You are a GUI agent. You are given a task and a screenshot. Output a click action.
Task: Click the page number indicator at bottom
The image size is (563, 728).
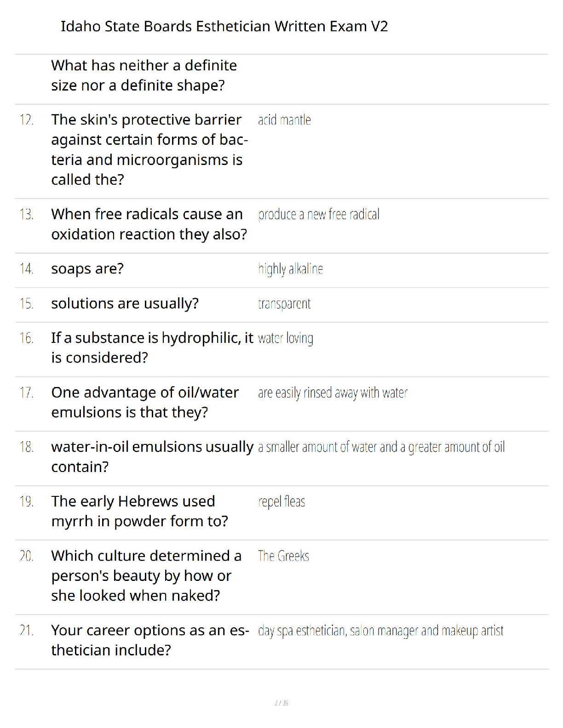pos(281,703)
